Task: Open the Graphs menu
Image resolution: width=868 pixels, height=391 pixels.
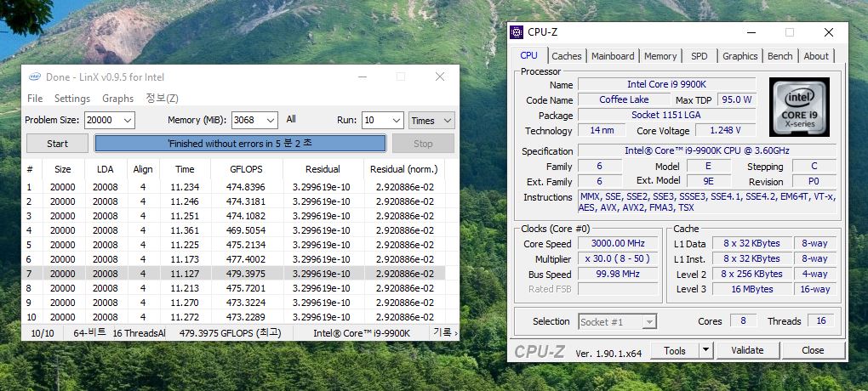Action: [x=117, y=99]
